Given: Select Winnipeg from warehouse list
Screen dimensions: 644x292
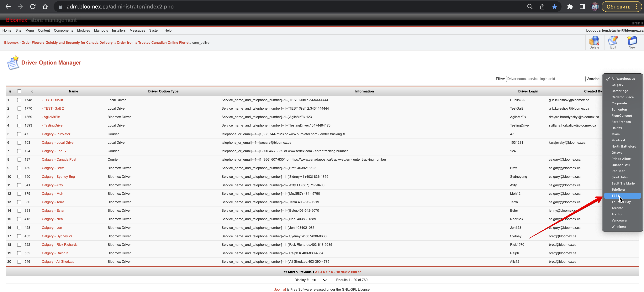Looking at the screenshot, I should [x=622, y=227].
